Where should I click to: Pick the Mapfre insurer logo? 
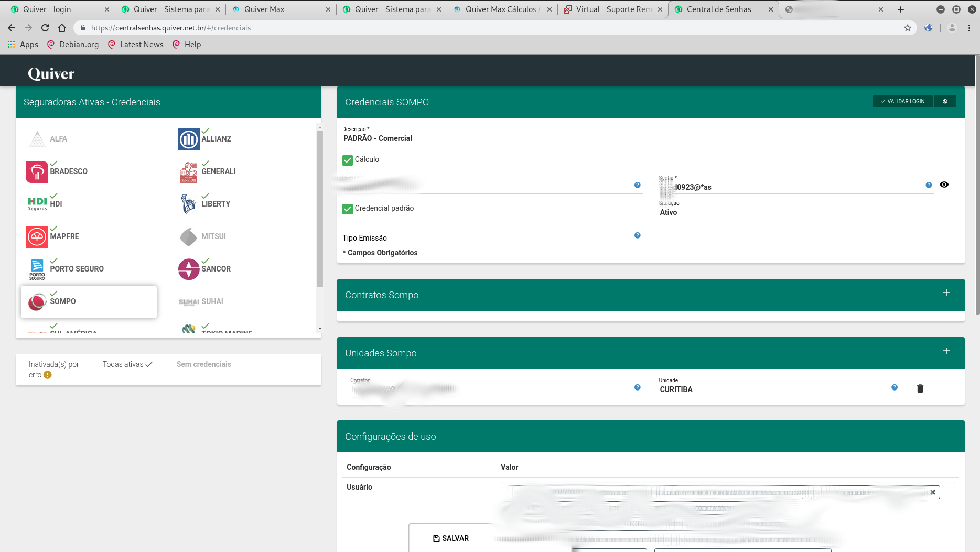37,237
